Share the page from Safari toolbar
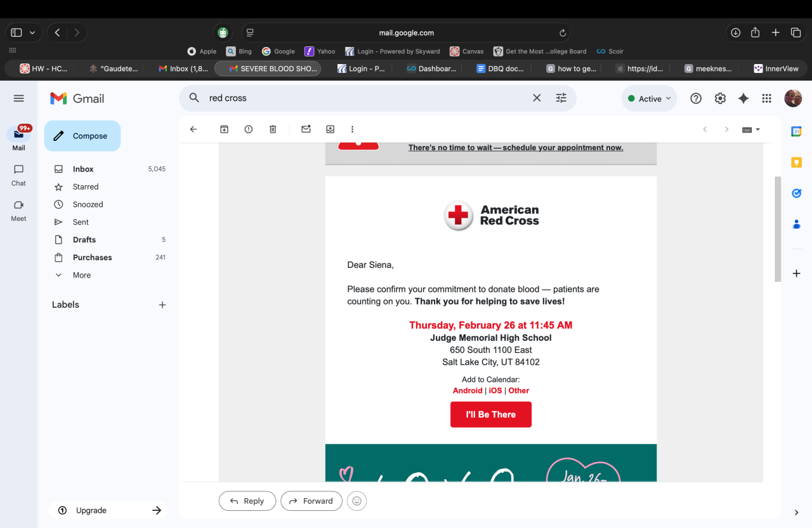This screenshot has width=812, height=528. point(756,32)
